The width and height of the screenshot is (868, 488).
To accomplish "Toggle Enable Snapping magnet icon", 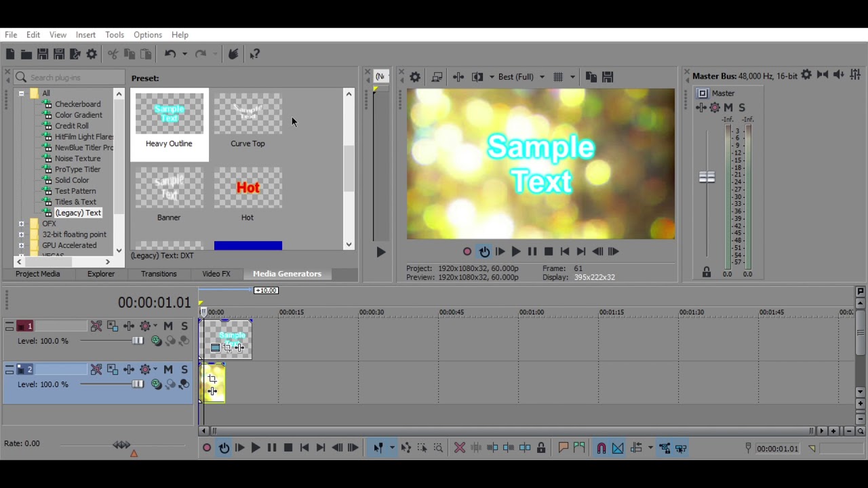I will tap(601, 448).
